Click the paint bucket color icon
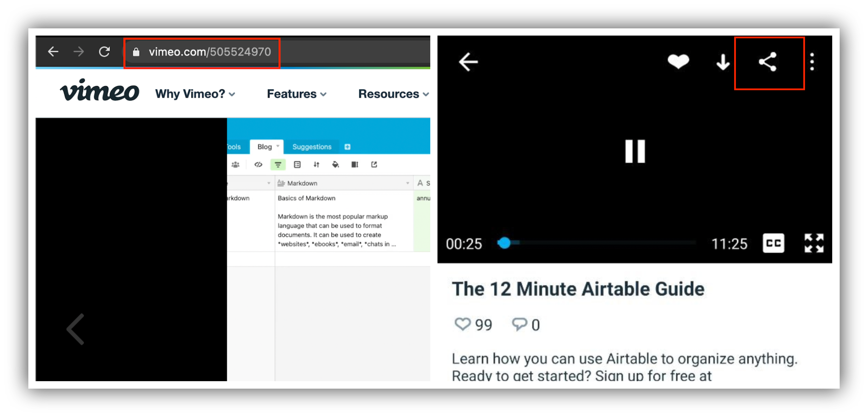Screen dimensions: 868x417 336,165
